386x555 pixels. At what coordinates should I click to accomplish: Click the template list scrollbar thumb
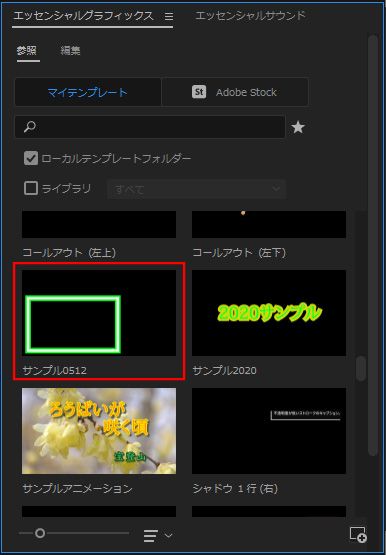361,368
